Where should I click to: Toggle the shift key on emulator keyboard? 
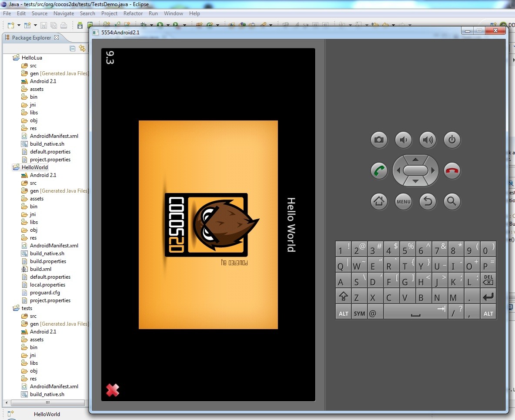(x=343, y=297)
